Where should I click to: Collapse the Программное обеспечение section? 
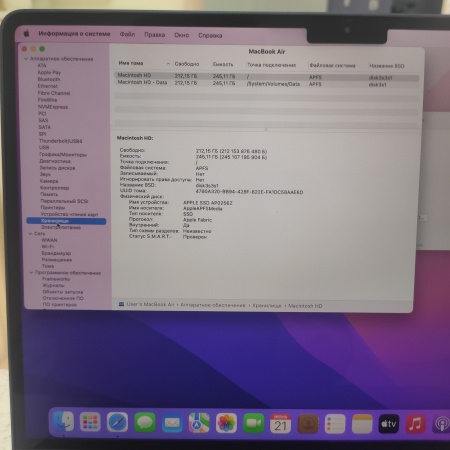point(31,273)
